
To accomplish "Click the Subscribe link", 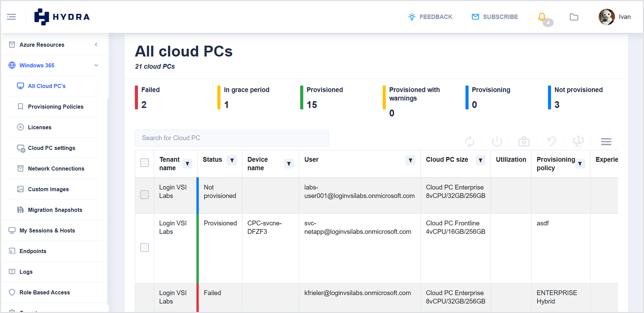I will [495, 17].
